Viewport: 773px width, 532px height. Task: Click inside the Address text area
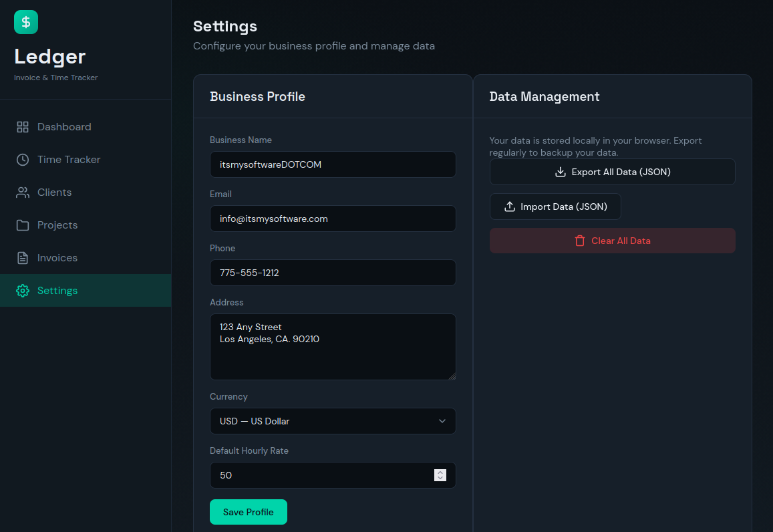(333, 347)
